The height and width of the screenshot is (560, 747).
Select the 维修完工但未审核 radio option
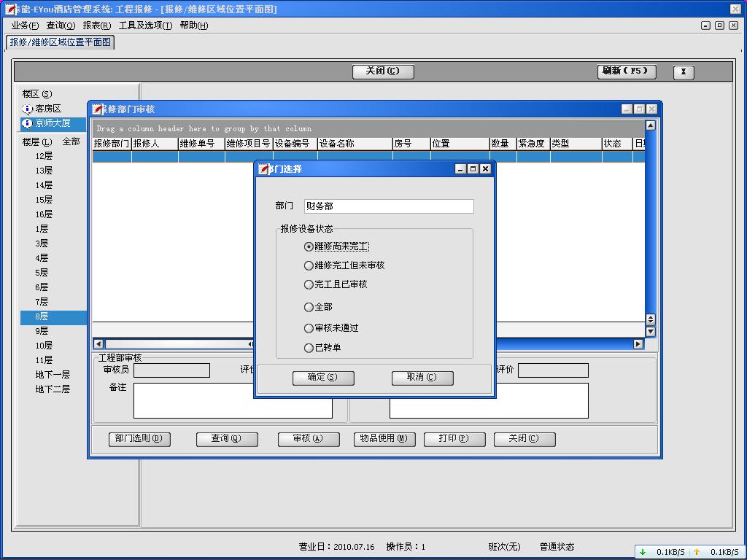click(x=309, y=266)
